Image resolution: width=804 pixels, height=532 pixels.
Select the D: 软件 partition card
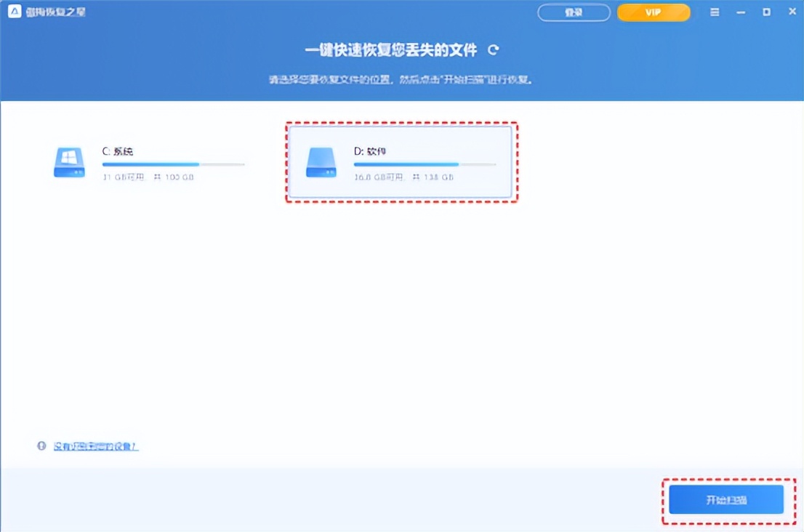402,163
